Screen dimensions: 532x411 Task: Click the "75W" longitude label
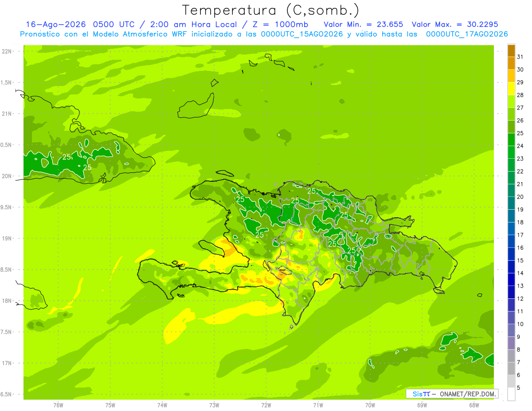pyautogui.click(x=110, y=405)
